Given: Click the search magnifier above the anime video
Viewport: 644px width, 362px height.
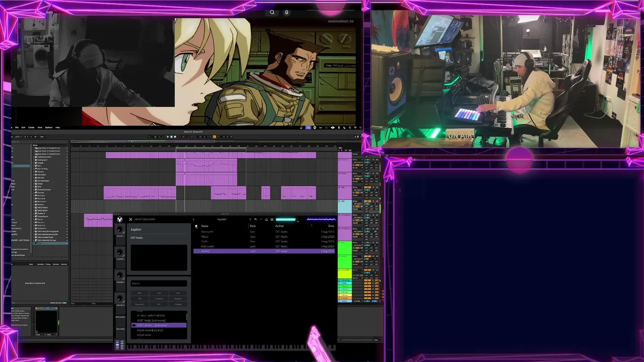Looking at the screenshot, I should pyautogui.click(x=272, y=12).
